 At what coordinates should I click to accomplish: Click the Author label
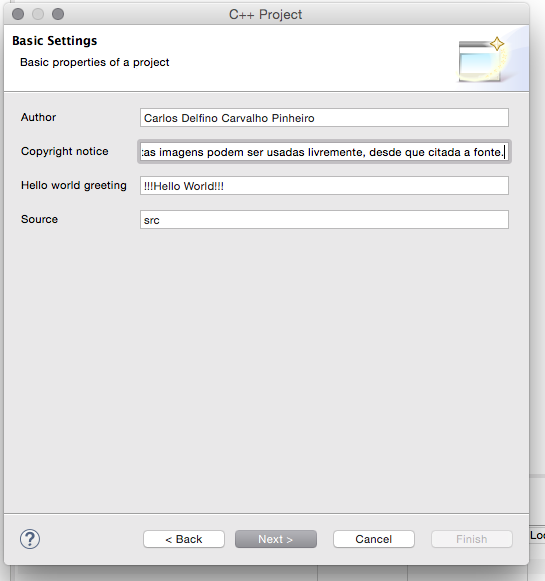pos(39,117)
